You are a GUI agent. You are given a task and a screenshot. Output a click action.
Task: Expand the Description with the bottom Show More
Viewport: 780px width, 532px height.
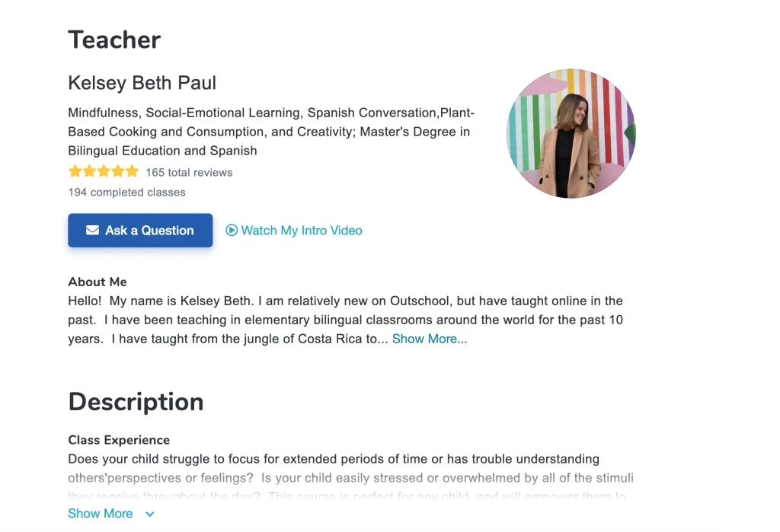click(x=101, y=513)
